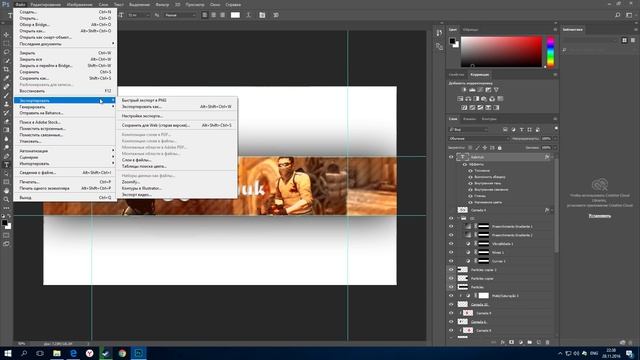Add a Black & White adjustment
640x360 pixels.
pyautogui.click(x=476, y=99)
